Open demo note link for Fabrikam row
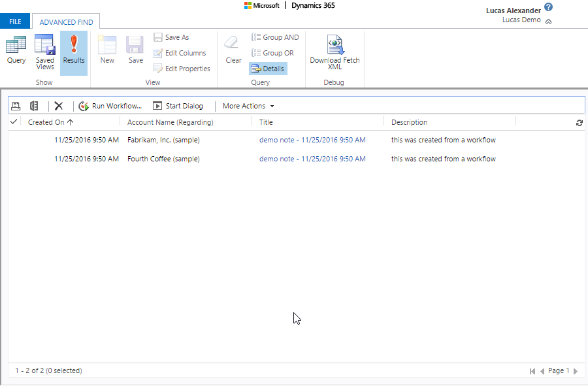This screenshot has width=588, height=392. tap(312, 140)
